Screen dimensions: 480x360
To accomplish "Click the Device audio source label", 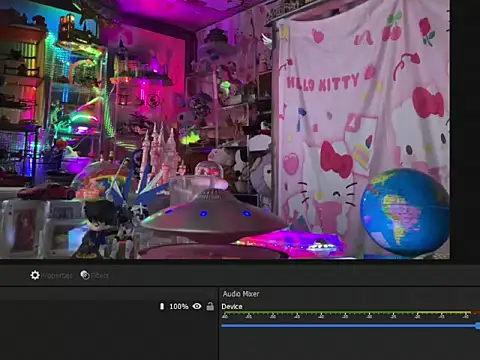I will point(232,307).
